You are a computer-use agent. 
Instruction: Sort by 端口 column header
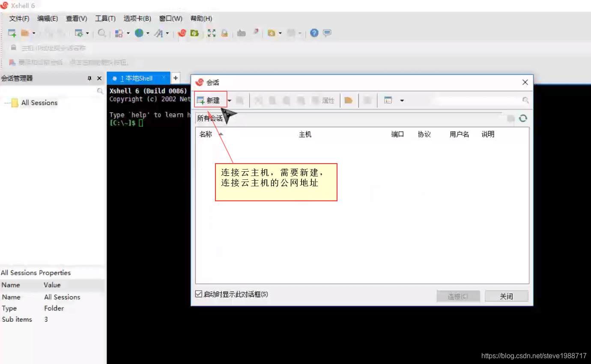pyautogui.click(x=398, y=134)
